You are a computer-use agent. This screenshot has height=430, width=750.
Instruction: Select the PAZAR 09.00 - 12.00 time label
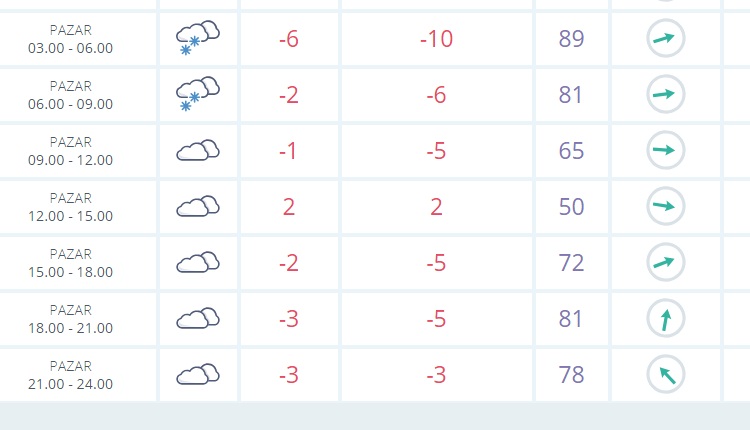pyautogui.click(x=70, y=151)
